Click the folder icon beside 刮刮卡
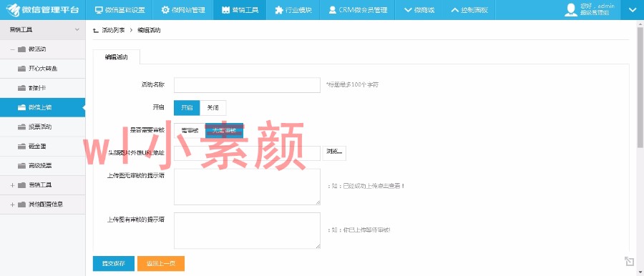Screen dimensions: 644x276 point(21,88)
